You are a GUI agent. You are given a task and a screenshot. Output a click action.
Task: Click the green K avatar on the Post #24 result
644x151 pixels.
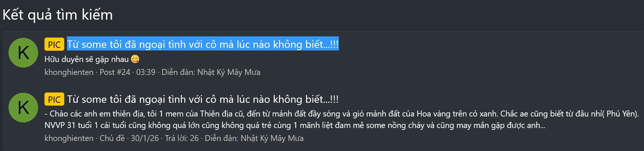pos(23,53)
